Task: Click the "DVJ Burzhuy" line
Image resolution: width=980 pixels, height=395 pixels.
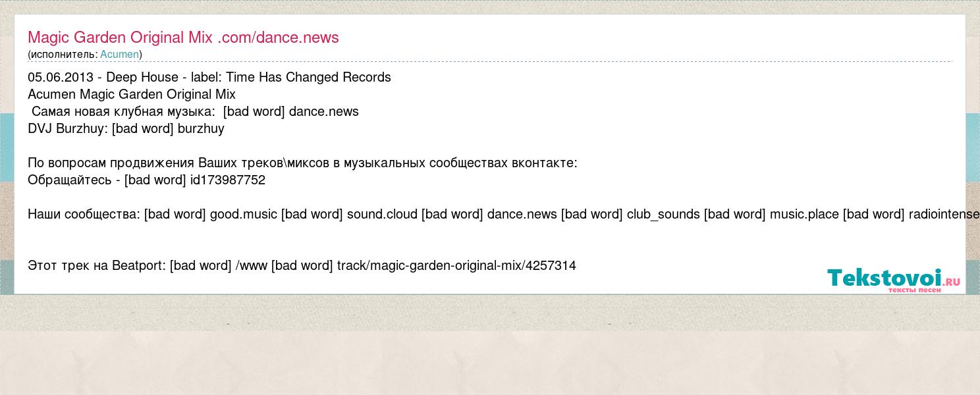Action: (x=126, y=129)
